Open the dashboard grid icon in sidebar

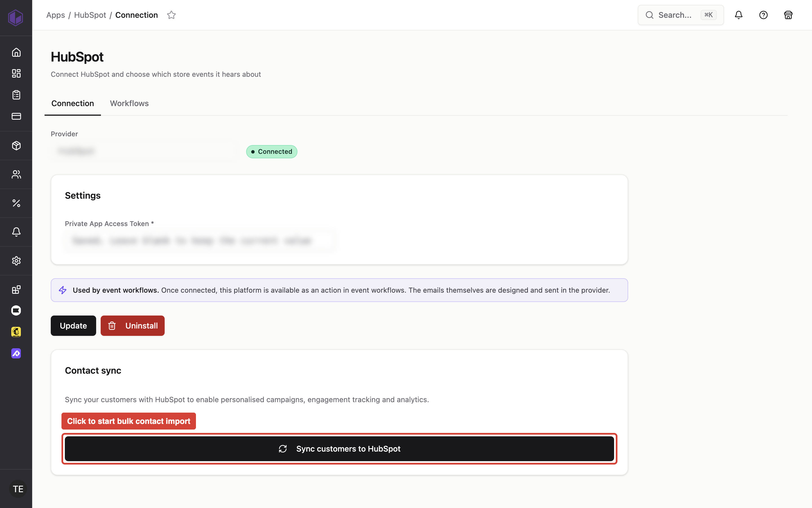click(x=16, y=73)
